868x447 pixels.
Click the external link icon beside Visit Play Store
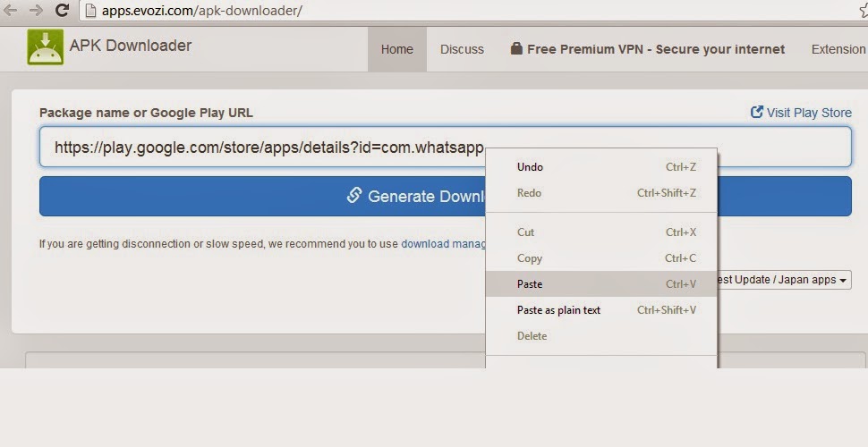point(757,113)
